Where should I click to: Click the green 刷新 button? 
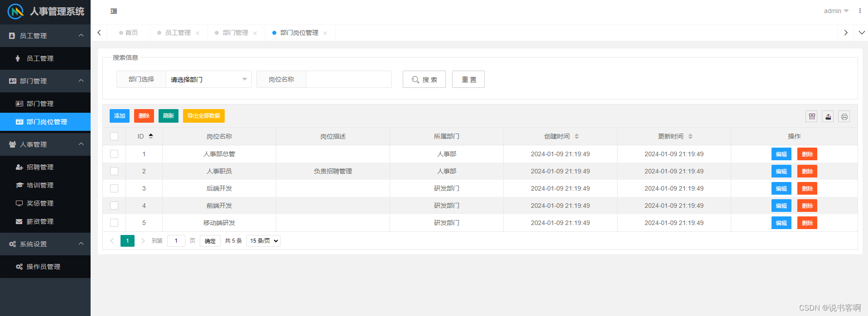click(x=169, y=116)
